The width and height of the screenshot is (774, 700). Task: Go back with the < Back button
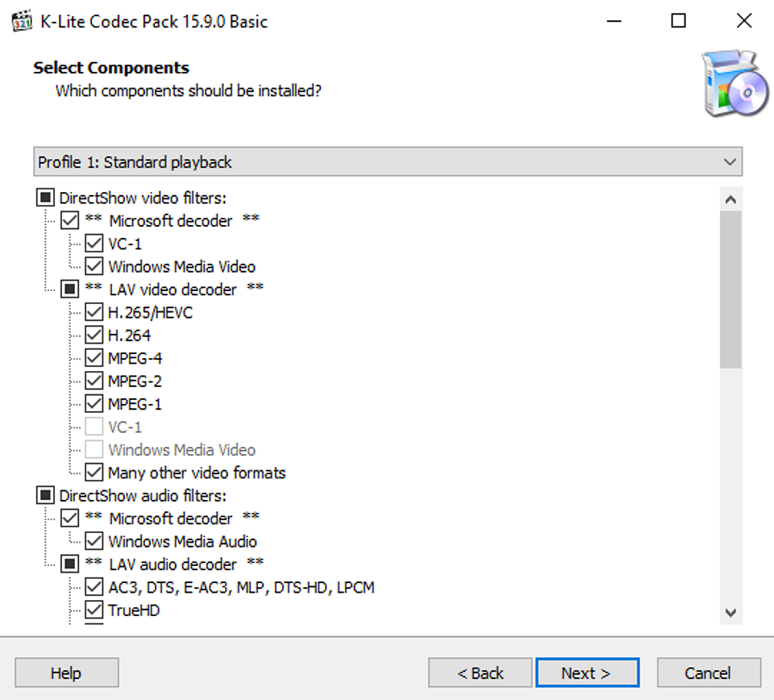480,673
